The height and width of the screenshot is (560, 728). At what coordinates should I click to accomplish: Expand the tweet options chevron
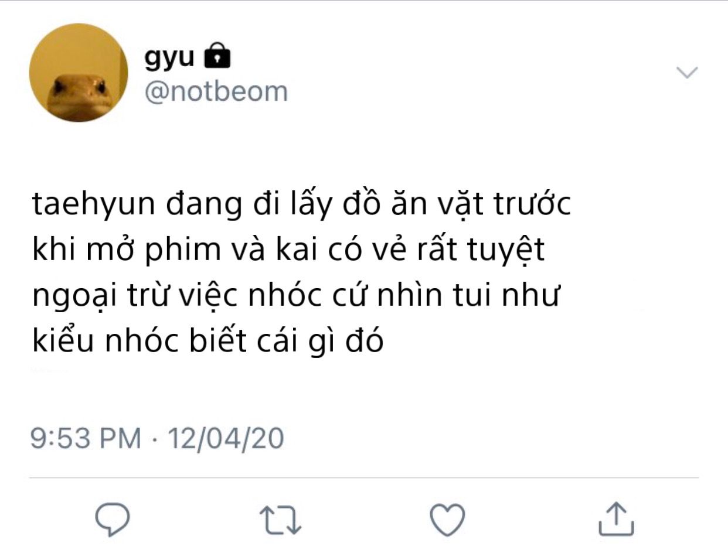[x=687, y=73]
